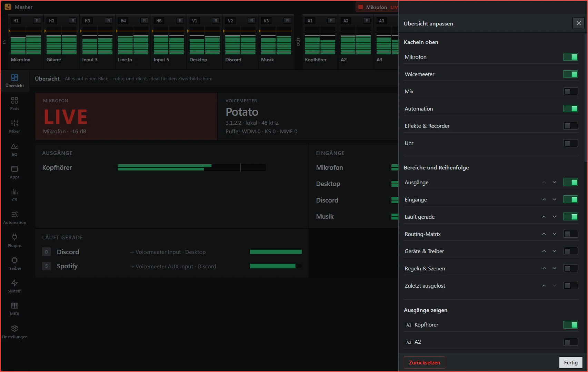
Task: Click the Voicemeeter Potato tile
Action: tap(308, 116)
